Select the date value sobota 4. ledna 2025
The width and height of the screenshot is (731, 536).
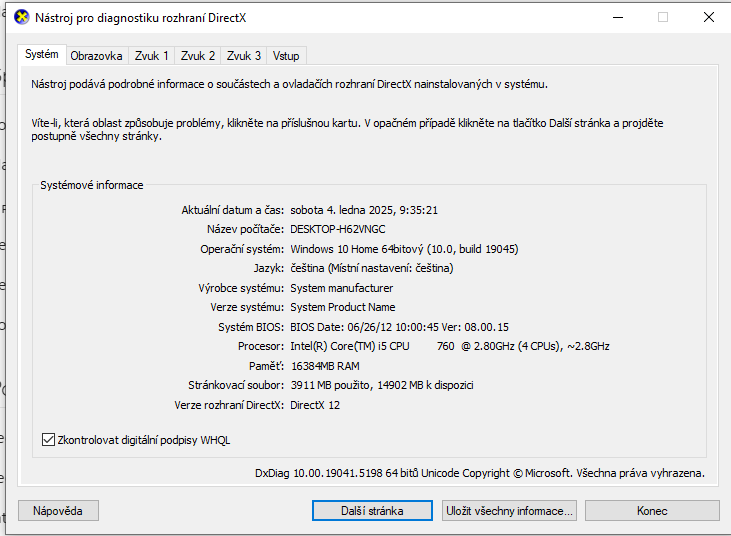364,210
